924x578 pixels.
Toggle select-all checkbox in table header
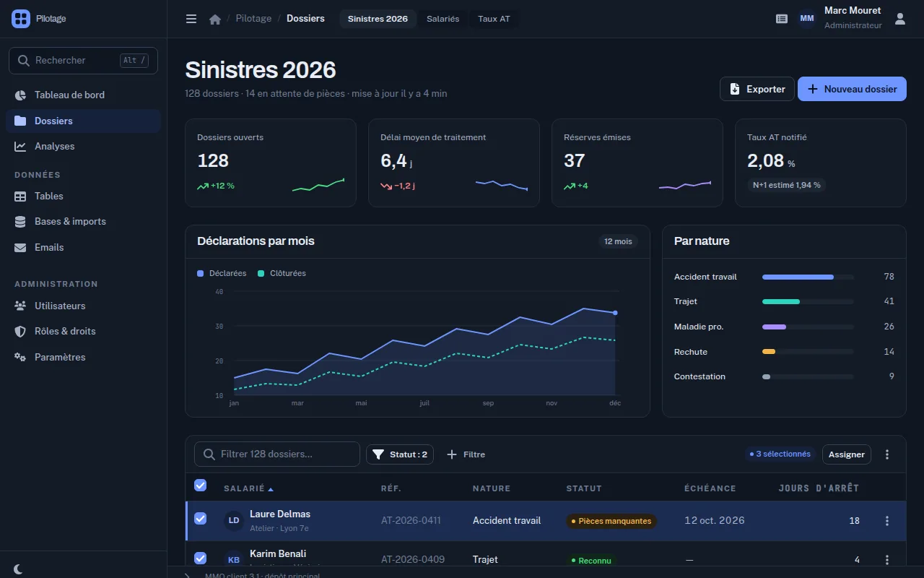coord(201,486)
